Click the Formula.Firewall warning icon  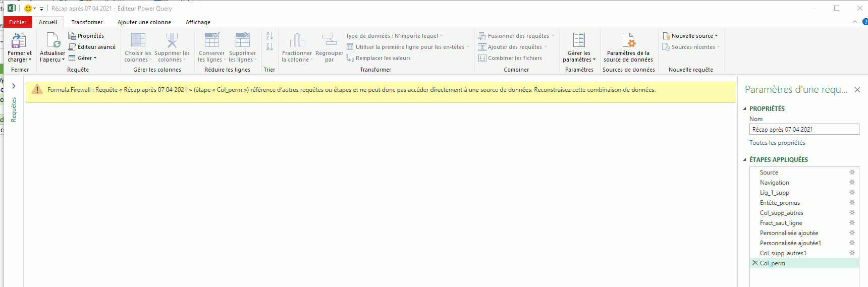coord(37,90)
